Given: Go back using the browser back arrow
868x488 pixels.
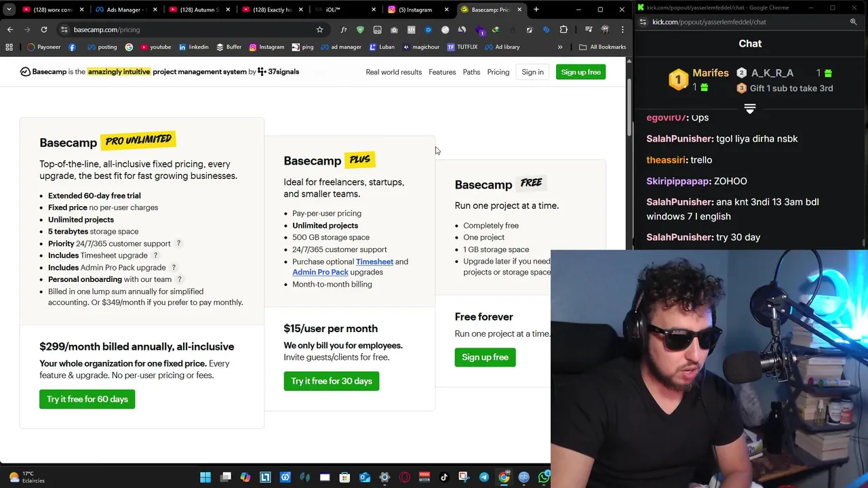Looking at the screenshot, I should click(x=10, y=30).
